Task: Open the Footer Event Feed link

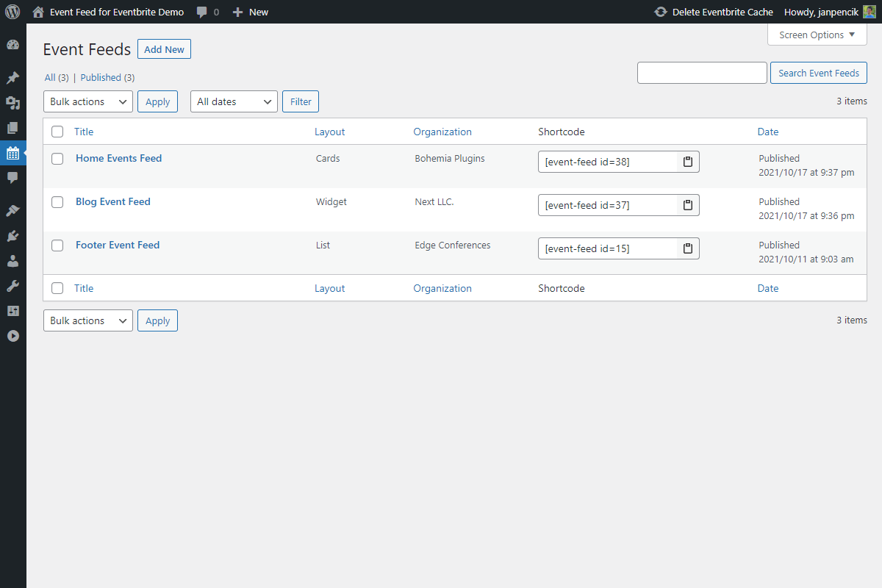Action: [118, 245]
